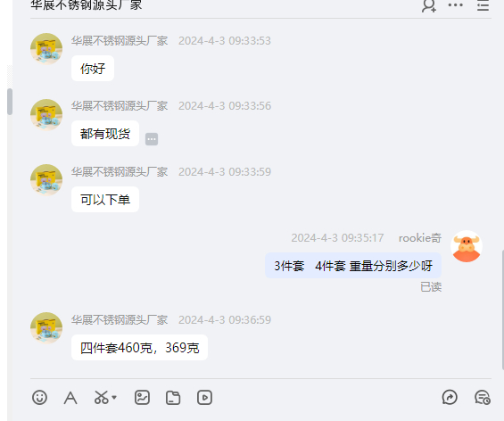Open the emoji picker
Viewport: 504px width, 421px height.
tap(39, 398)
